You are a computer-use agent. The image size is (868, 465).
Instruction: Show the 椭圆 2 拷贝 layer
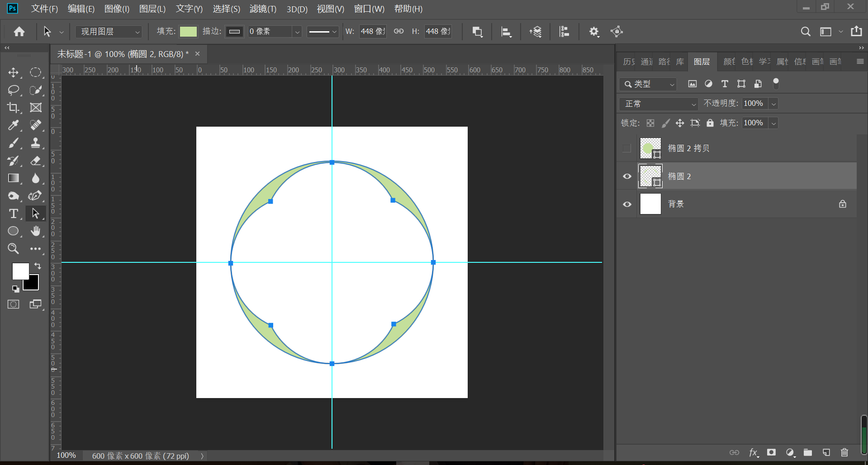click(627, 148)
